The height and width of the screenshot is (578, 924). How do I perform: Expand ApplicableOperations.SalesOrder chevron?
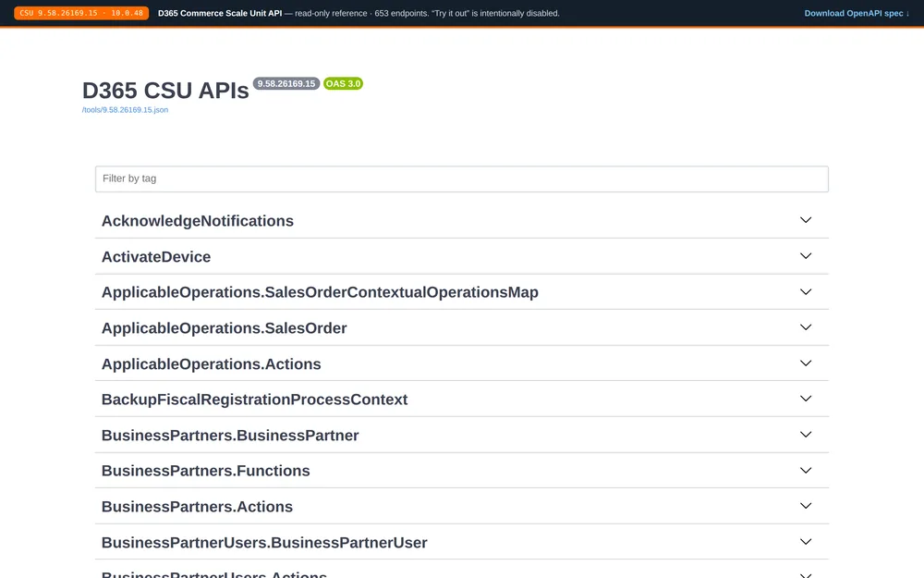pos(806,327)
